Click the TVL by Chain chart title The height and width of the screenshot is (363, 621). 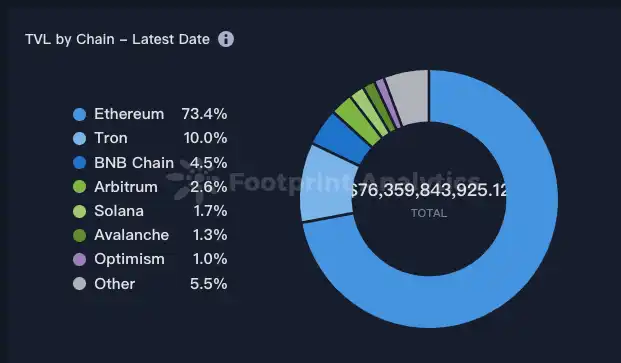click(x=117, y=39)
